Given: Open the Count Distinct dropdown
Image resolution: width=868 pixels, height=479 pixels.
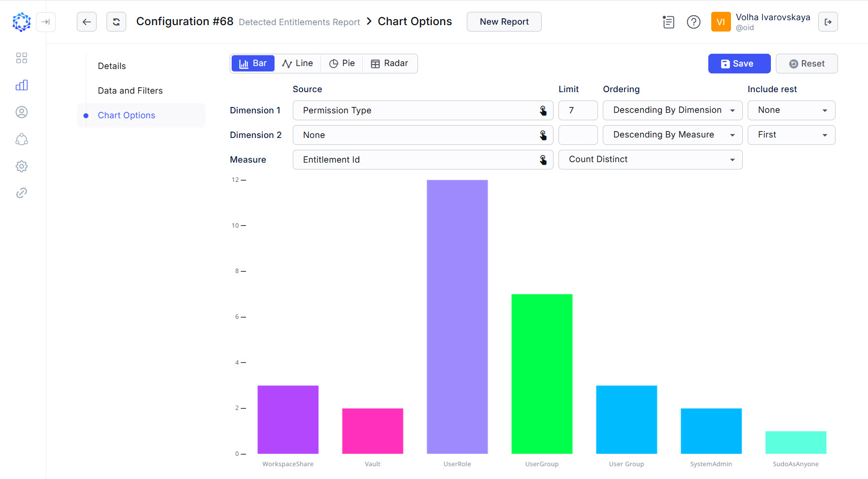Looking at the screenshot, I should pos(650,159).
